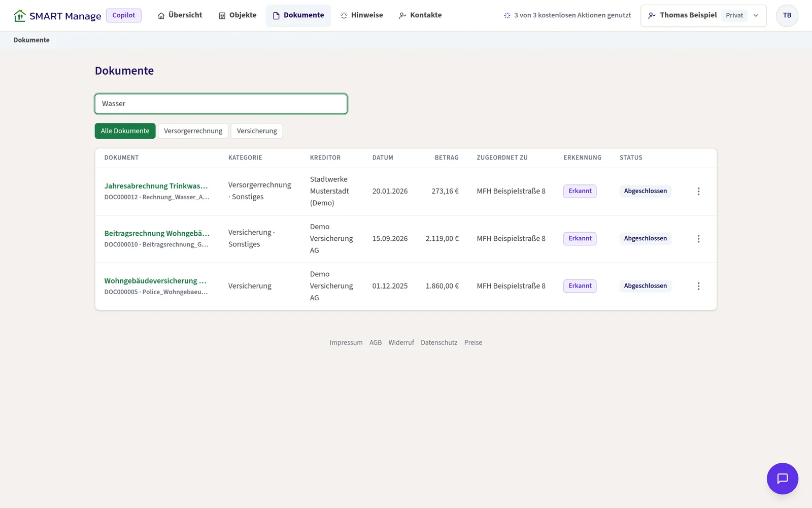Filter by Versicherung category
Image resolution: width=812 pixels, height=508 pixels.
click(257, 131)
